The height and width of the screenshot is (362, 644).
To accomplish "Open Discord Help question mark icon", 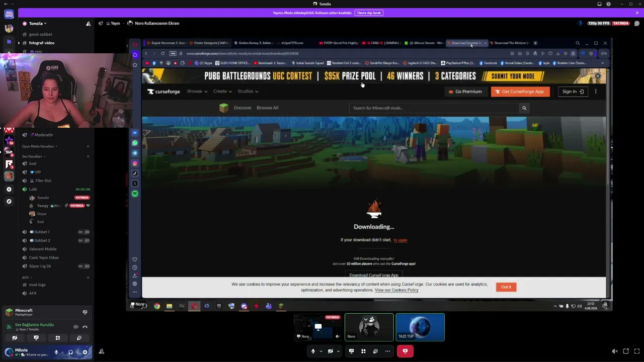I will pyautogui.click(x=608, y=4).
